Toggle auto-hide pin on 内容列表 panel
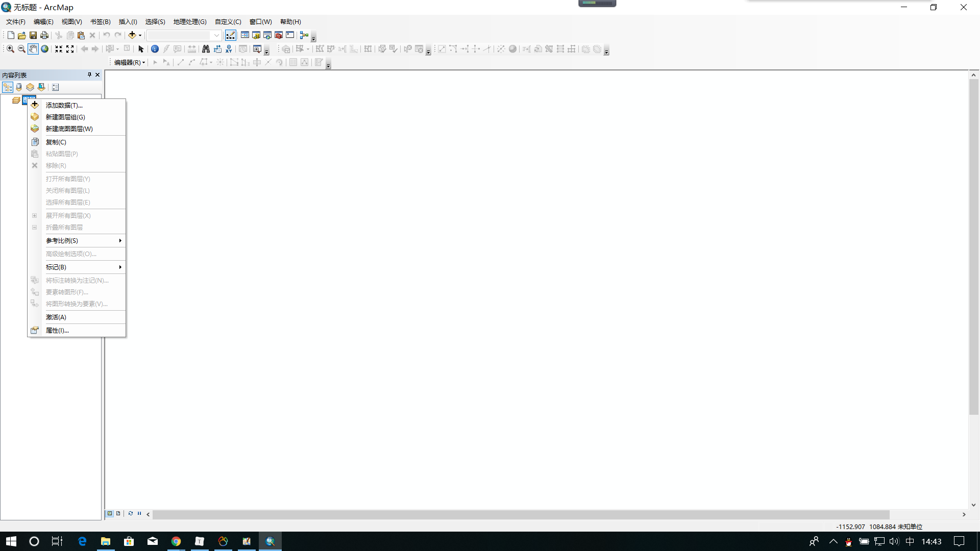Screen dimensions: 980x551 click(x=89, y=74)
